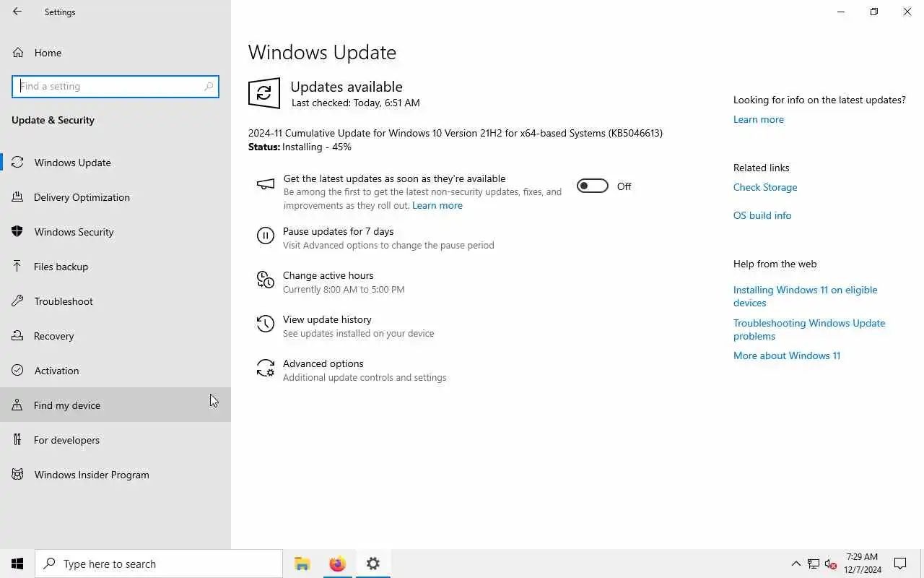Open the Windows Start menu

pos(17,564)
